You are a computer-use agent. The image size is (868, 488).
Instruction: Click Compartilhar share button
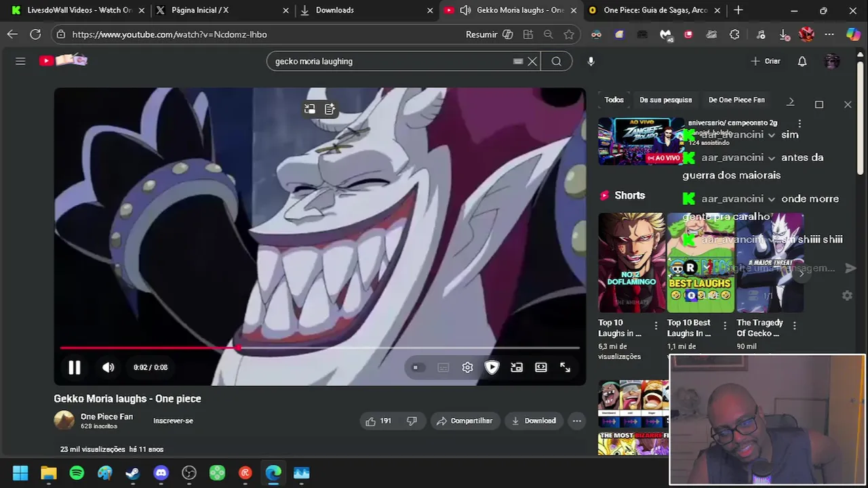[x=465, y=421]
